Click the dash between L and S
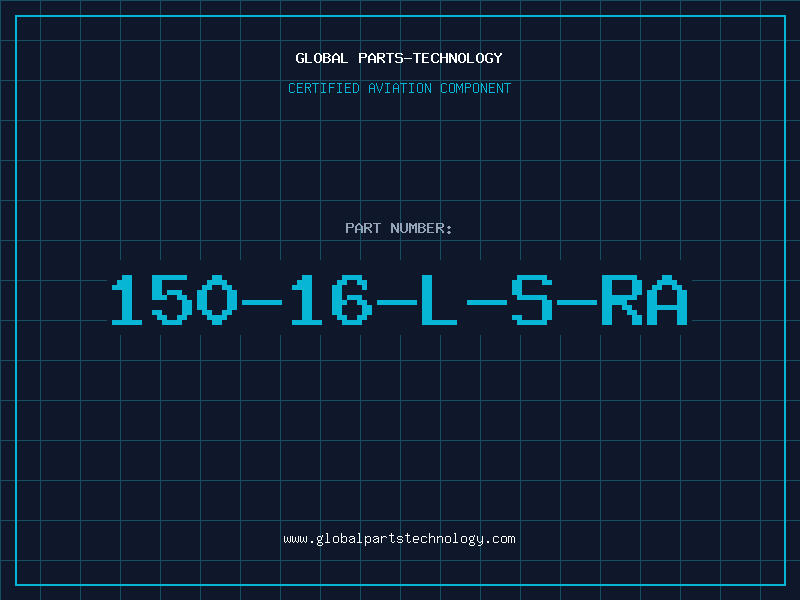800x600 pixels. 487,302
